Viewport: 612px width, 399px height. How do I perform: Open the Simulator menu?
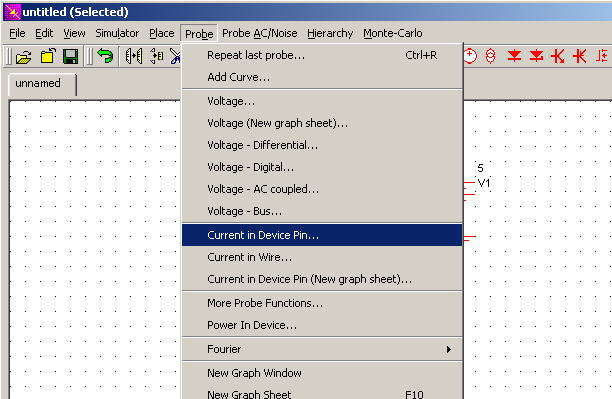pos(117,33)
